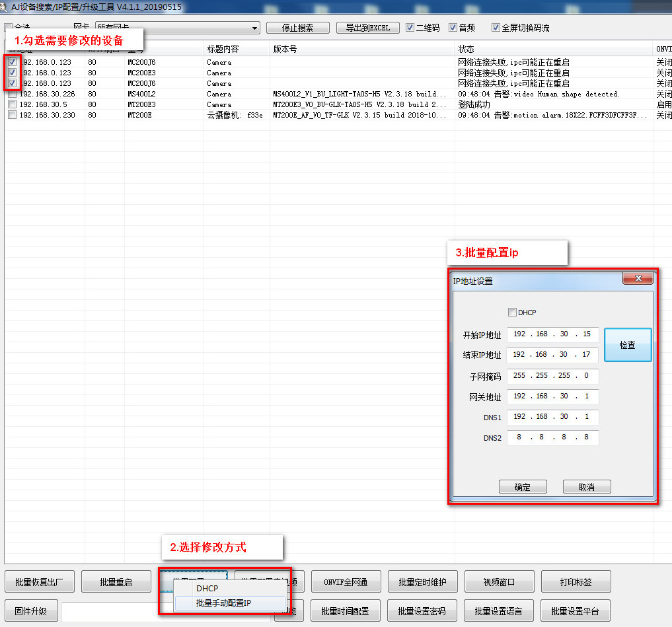The image size is (672, 627).
Task: Open the 网卡 network adapter dropdown
Action: click(x=254, y=28)
